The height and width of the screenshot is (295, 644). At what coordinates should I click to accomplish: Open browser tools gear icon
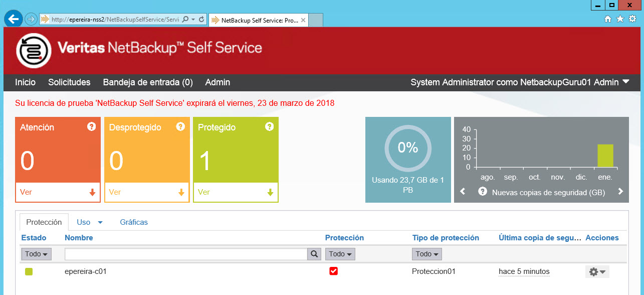(632, 19)
